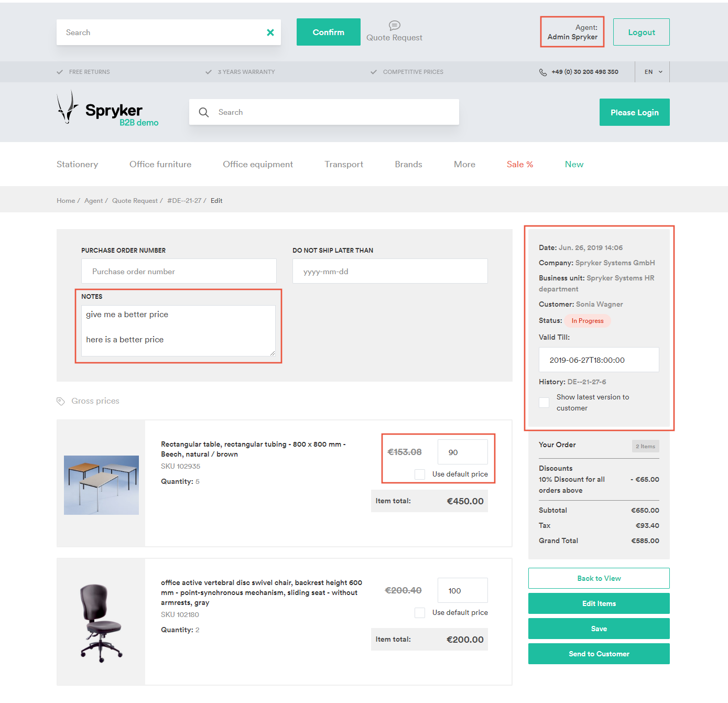This screenshot has width=728, height=703.
Task: Click the Quote Request speech bubble icon
Action: (x=395, y=26)
